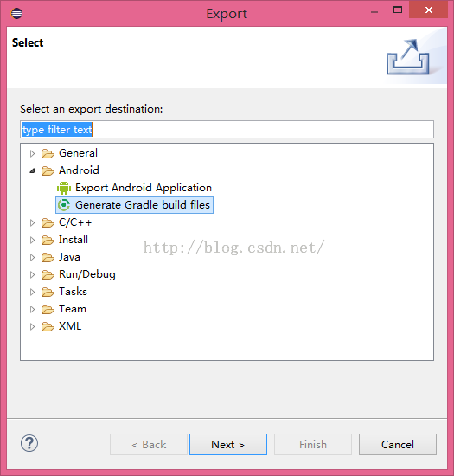
Task: Click the C/C++ folder icon
Action: (x=48, y=222)
